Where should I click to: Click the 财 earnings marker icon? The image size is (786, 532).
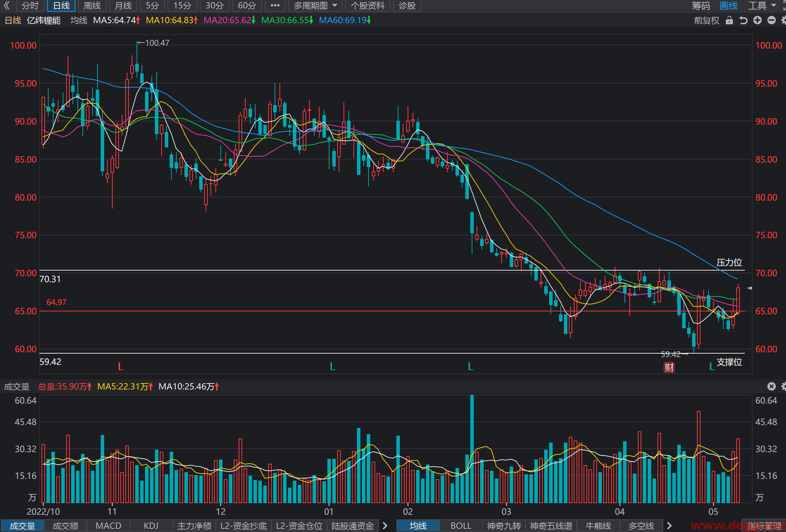669,367
